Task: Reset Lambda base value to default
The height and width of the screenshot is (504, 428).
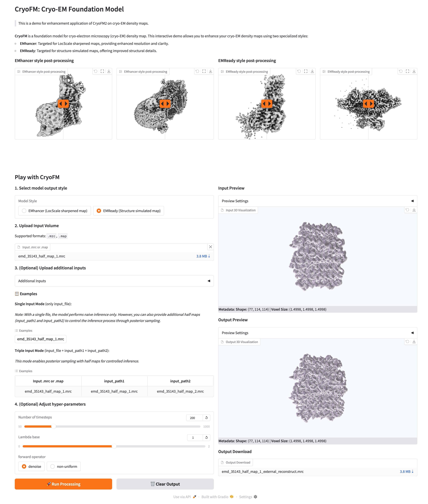Action: pyautogui.click(x=206, y=438)
